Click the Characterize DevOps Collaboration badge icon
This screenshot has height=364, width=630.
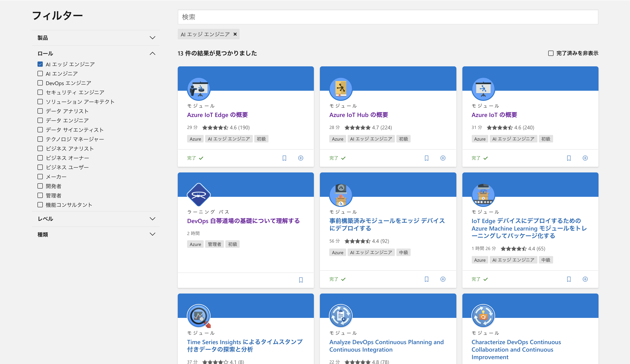(483, 316)
